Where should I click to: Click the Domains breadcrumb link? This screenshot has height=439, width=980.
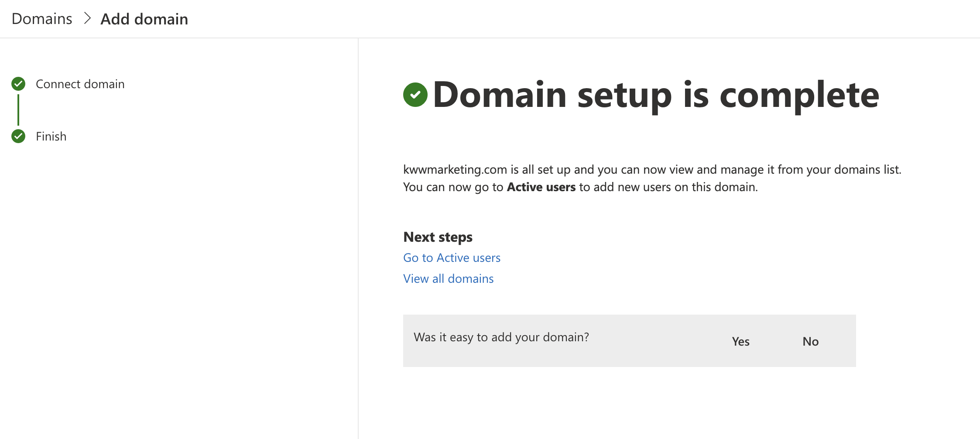(42, 19)
